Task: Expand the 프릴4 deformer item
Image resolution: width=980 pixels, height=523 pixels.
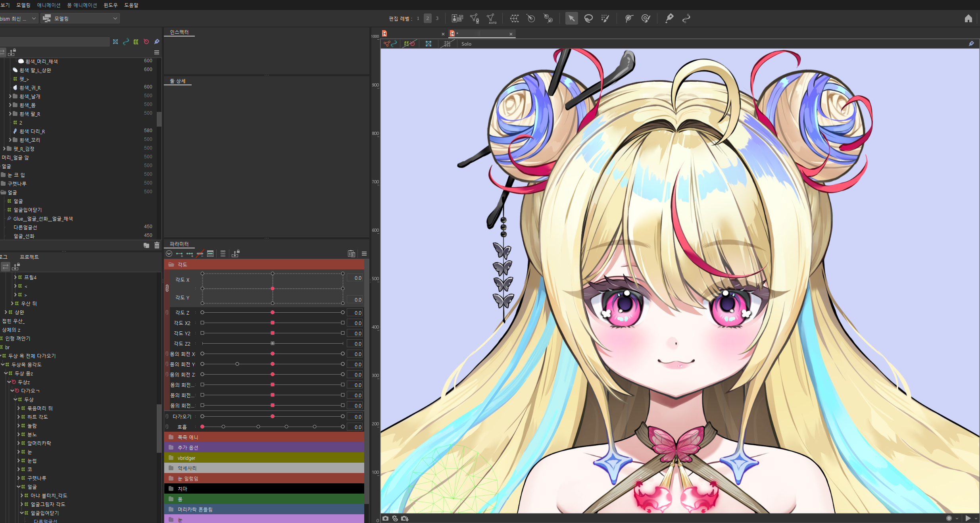Action: pos(15,277)
